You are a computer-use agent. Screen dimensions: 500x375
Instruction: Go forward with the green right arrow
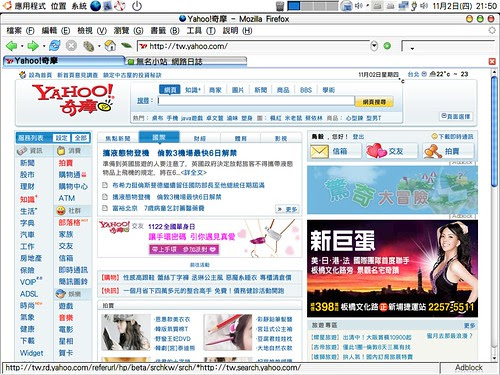(33, 46)
